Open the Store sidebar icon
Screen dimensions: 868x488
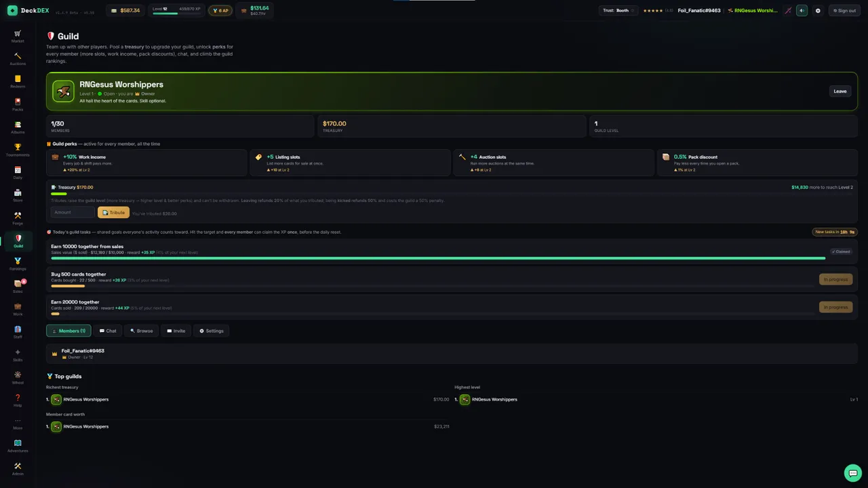(x=18, y=196)
